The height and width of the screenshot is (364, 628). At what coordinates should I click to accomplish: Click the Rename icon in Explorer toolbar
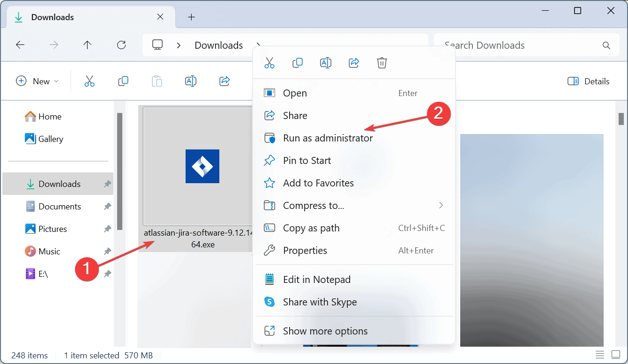click(x=191, y=81)
